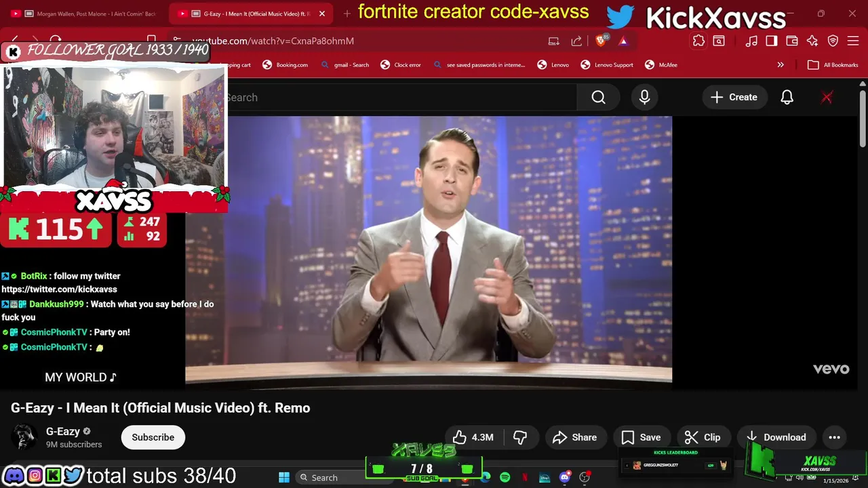Viewport: 868px width, 488px height.
Task: Expand hidden bookmarks with double chevron
Action: 781,65
